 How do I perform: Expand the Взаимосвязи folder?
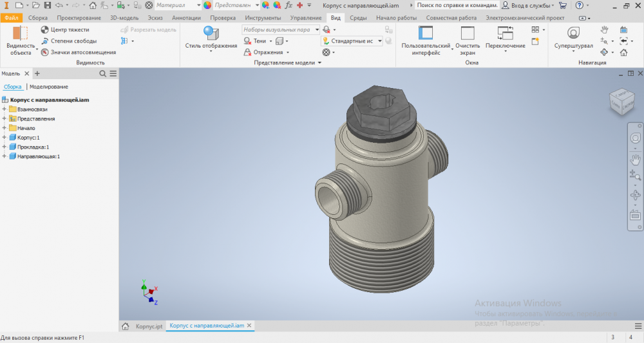[x=5, y=109]
